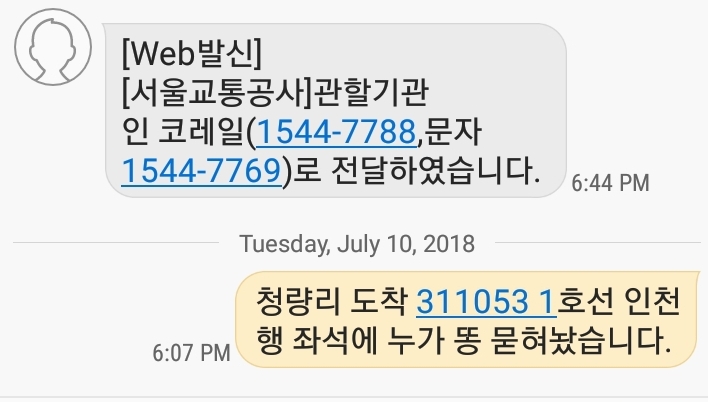Select the yellow sent message bubble

coord(467,319)
